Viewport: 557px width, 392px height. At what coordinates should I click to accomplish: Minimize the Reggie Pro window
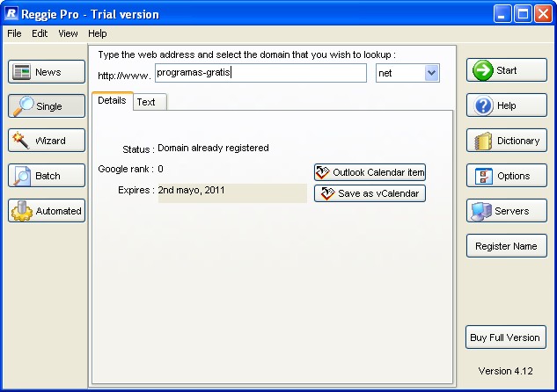(502, 14)
